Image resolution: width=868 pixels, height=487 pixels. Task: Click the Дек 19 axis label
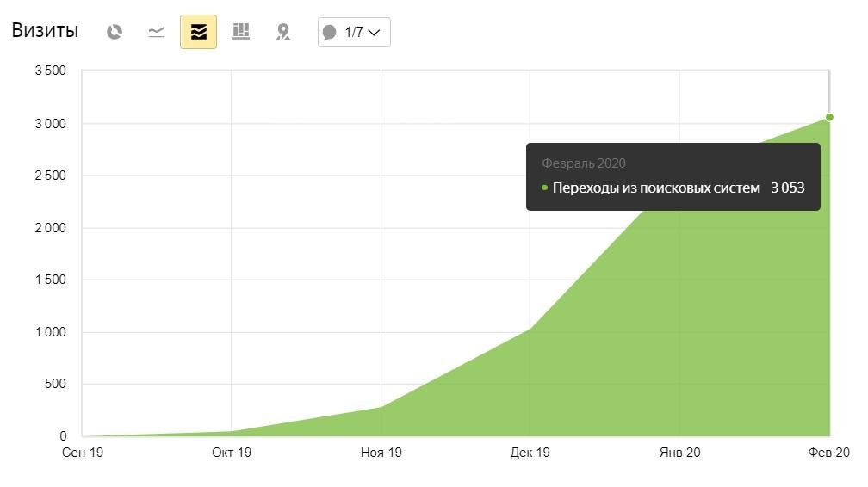tap(530, 453)
